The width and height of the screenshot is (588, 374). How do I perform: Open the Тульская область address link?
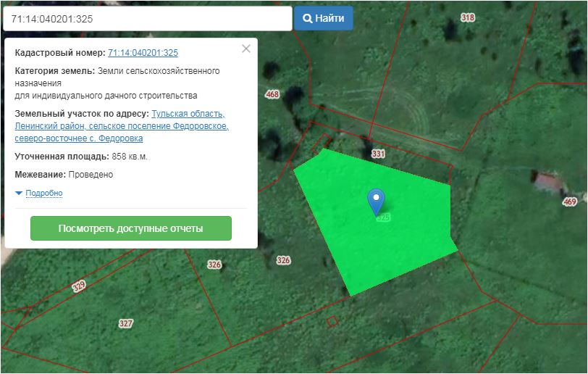tap(188, 114)
